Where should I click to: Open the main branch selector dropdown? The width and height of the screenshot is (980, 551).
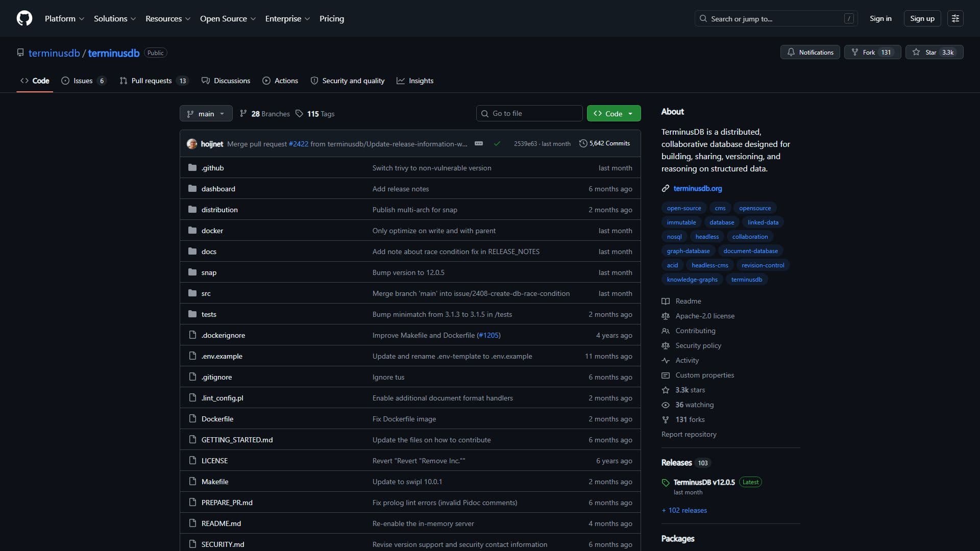(x=206, y=113)
